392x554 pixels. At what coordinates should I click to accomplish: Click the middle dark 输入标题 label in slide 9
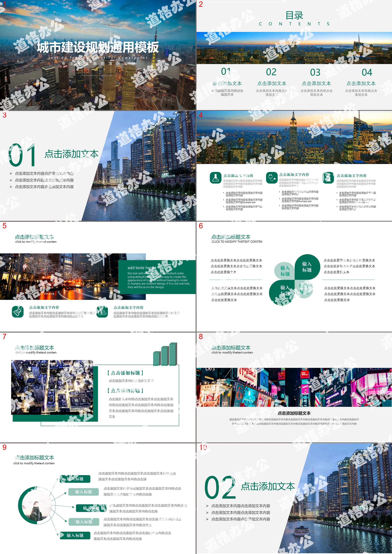coord(91,508)
